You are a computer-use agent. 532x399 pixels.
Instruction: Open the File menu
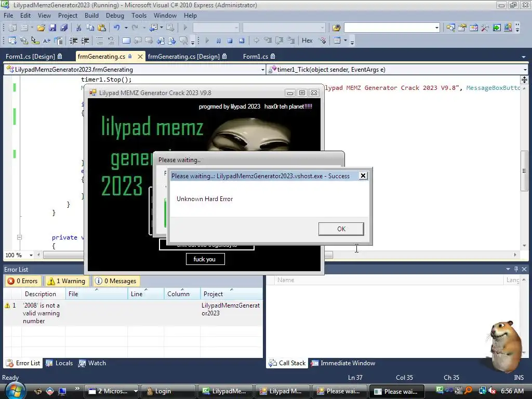tap(8, 15)
